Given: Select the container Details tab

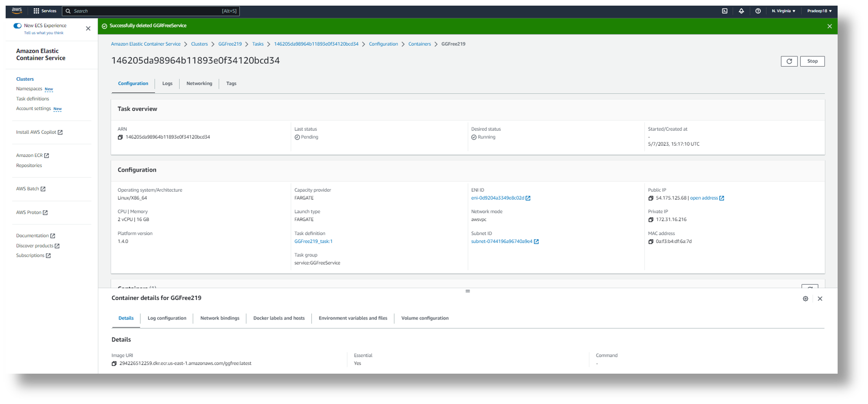Looking at the screenshot, I should click(x=126, y=318).
